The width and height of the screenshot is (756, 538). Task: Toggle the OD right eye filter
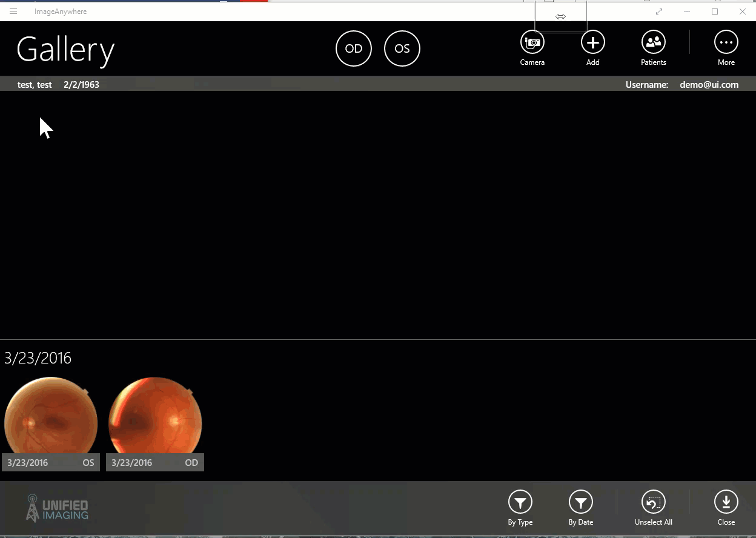click(x=354, y=48)
